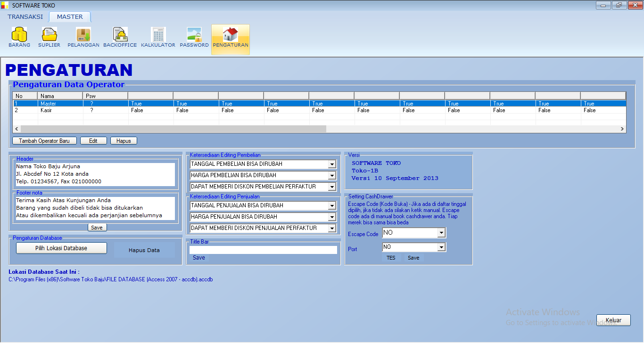The height and width of the screenshot is (343, 644).
Task: Select the MASTER tab
Action: 70,17
